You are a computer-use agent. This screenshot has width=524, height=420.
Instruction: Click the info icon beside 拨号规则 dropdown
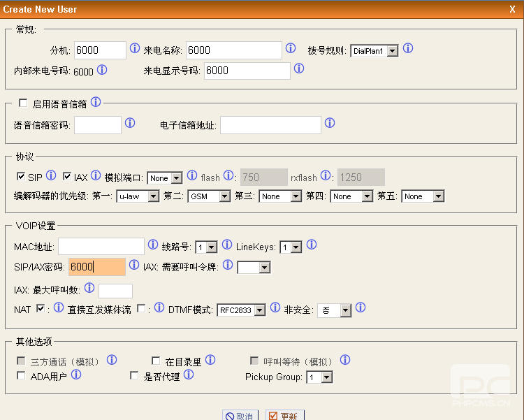point(408,49)
